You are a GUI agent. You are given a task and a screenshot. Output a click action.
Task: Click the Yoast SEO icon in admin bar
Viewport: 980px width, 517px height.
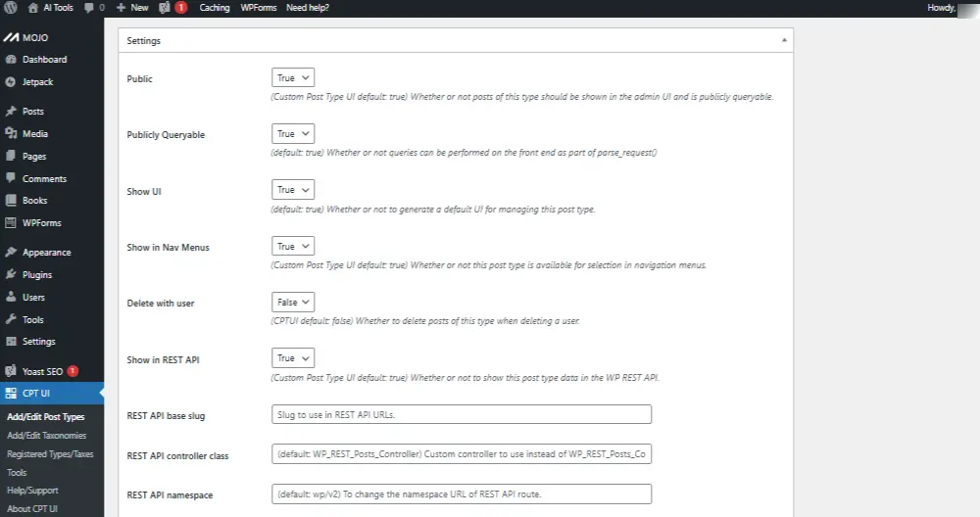[164, 8]
